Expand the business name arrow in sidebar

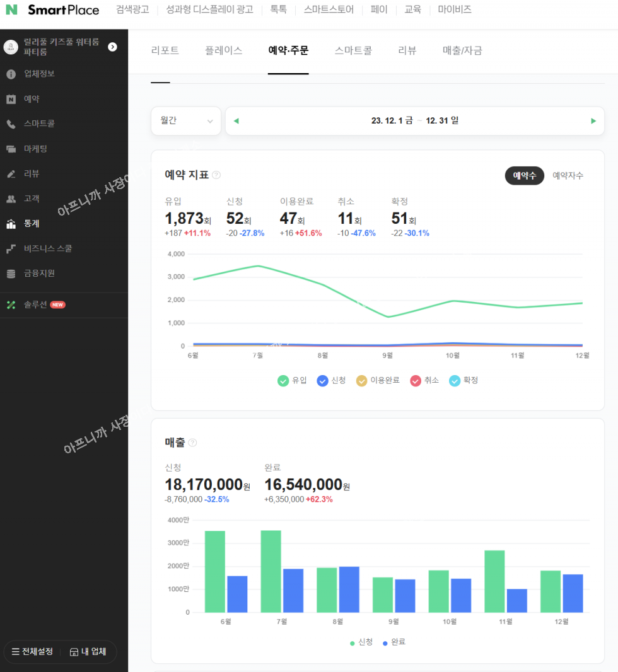click(x=112, y=47)
